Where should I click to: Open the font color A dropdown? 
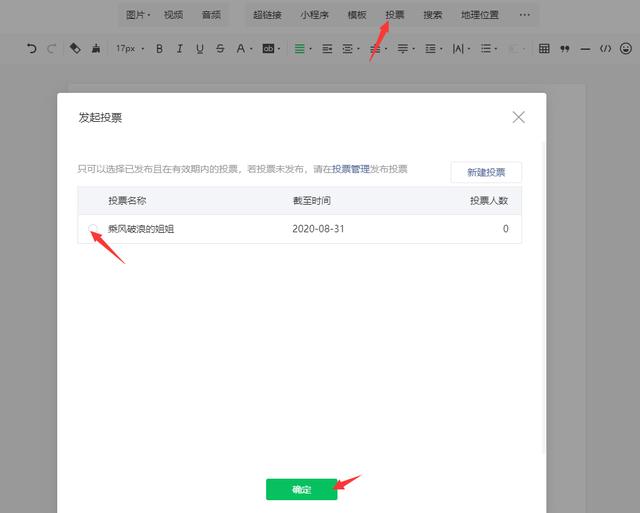(x=243, y=48)
